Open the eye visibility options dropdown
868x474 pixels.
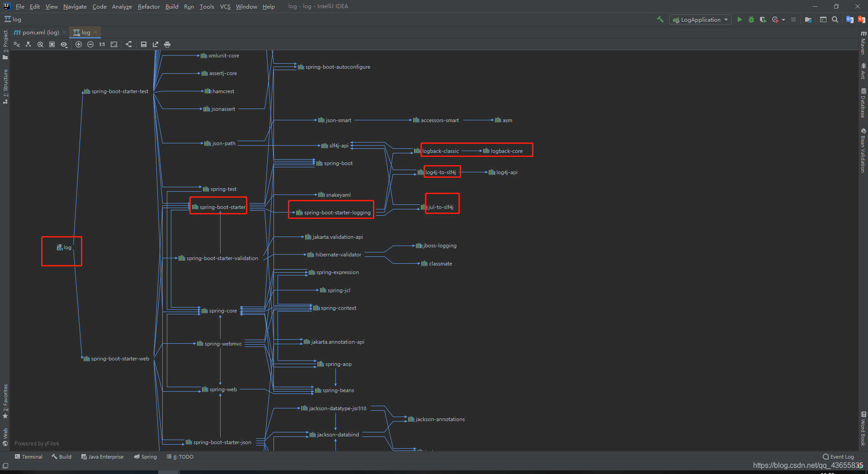point(64,44)
